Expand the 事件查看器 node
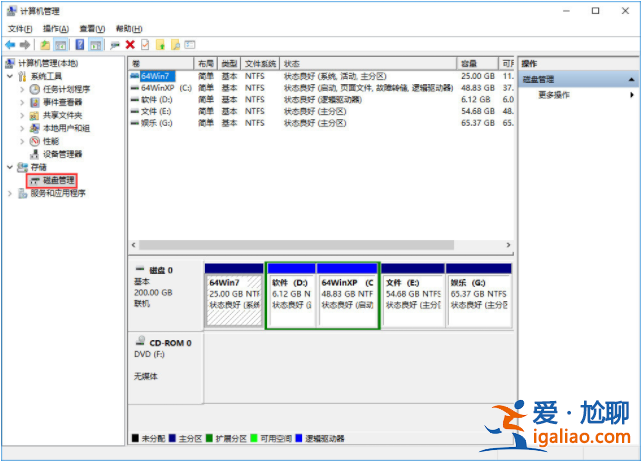The height and width of the screenshot is (464, 643). 23,103
